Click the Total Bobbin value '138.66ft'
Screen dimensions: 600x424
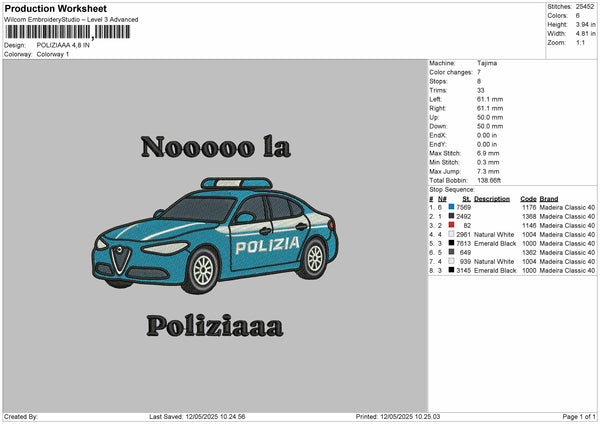(x=489, y=180)
